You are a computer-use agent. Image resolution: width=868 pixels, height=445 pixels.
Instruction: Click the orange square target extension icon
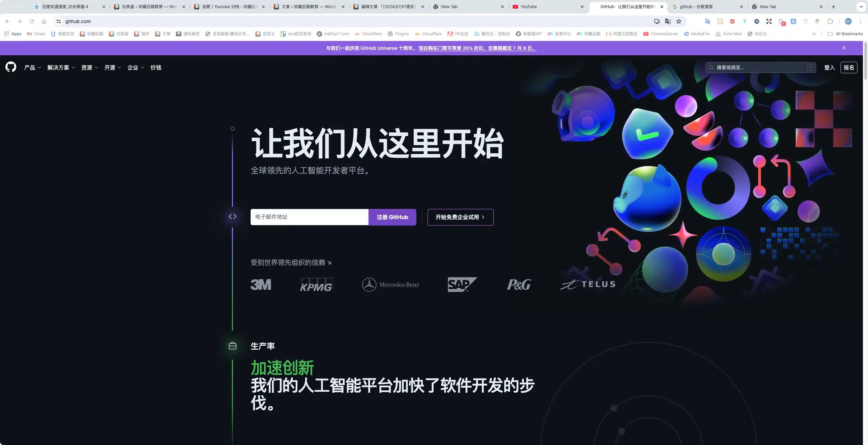(x=720, y=21)
